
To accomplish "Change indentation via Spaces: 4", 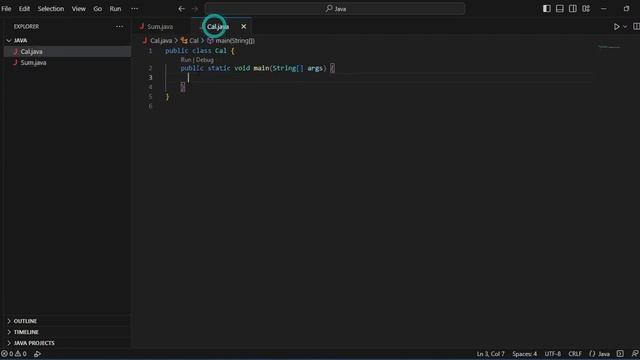I will [524, 354].
